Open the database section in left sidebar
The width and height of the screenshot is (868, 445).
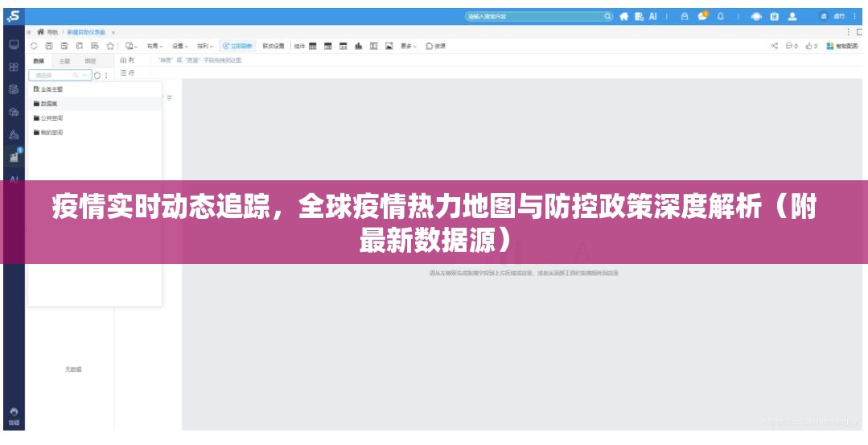click(x=14, y=89)
